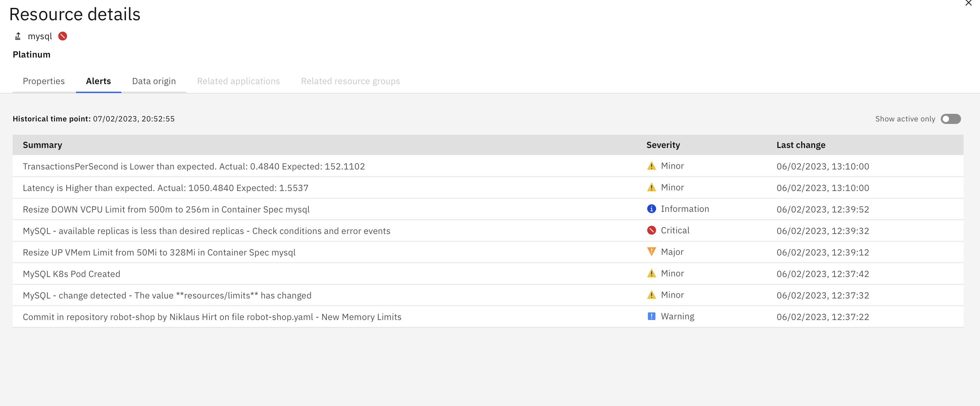Click last change time 06/02/2023, 12:39:32

click(822, 231)
